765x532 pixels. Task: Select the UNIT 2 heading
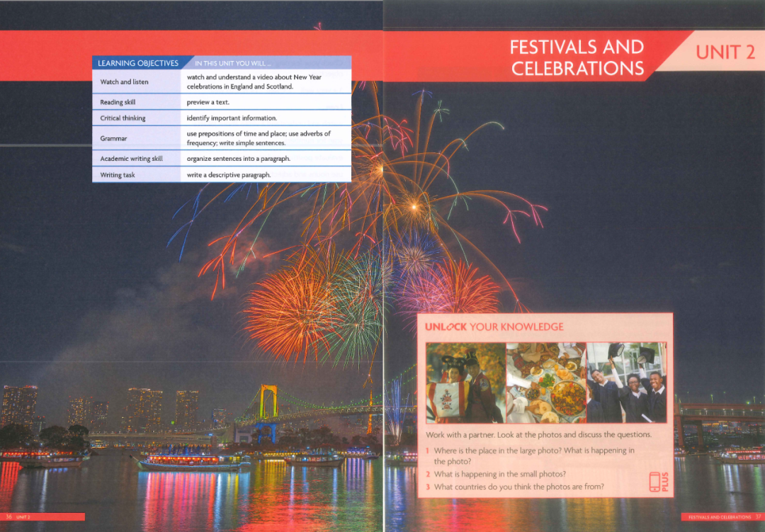click(725, 52)
